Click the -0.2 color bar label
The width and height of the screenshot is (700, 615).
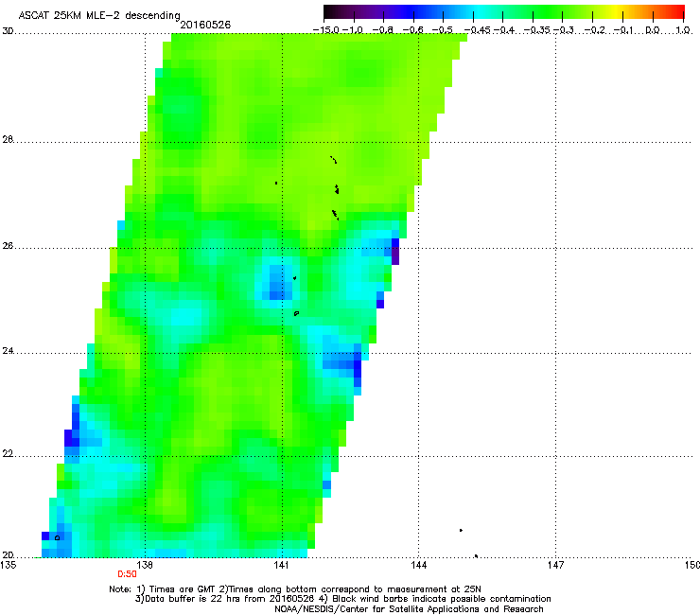[x=595, y=30]
